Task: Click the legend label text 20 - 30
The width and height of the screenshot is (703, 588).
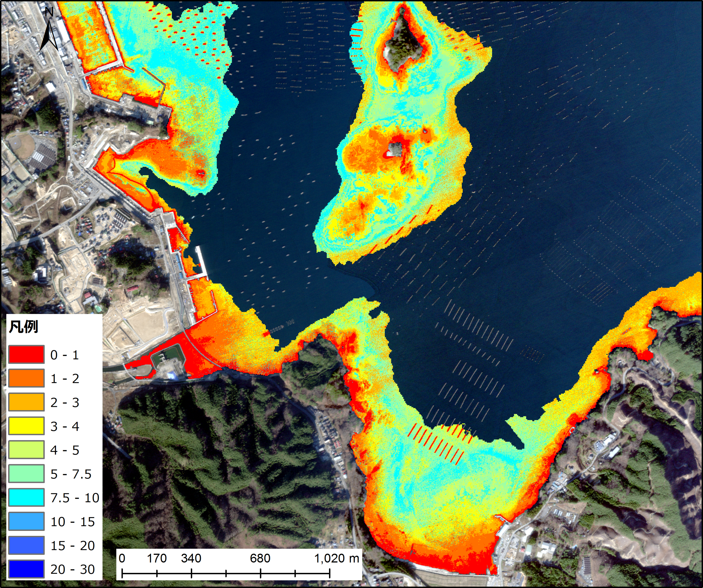Action: 73,570
